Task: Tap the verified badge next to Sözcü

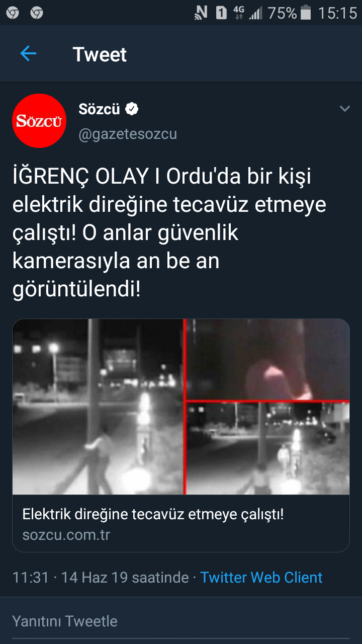Action: click(x=132, y=109)
